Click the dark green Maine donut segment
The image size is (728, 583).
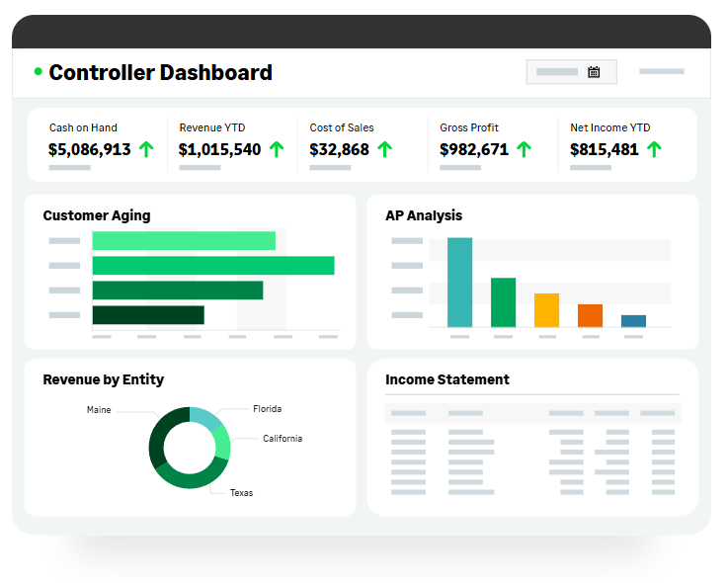pos(158,437)
